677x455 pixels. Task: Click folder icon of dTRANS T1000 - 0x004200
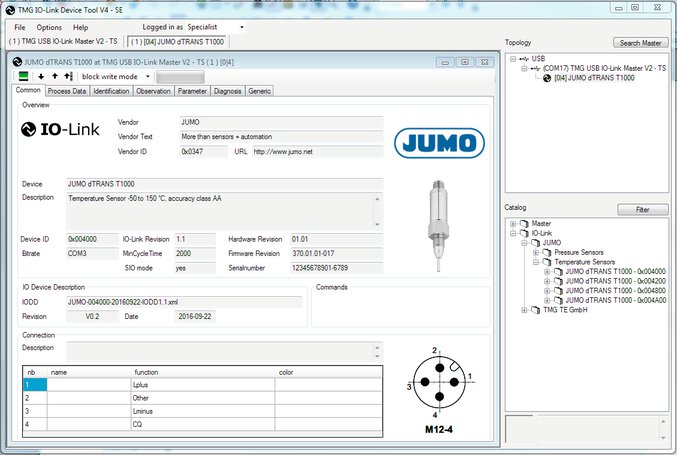point(558,281)
